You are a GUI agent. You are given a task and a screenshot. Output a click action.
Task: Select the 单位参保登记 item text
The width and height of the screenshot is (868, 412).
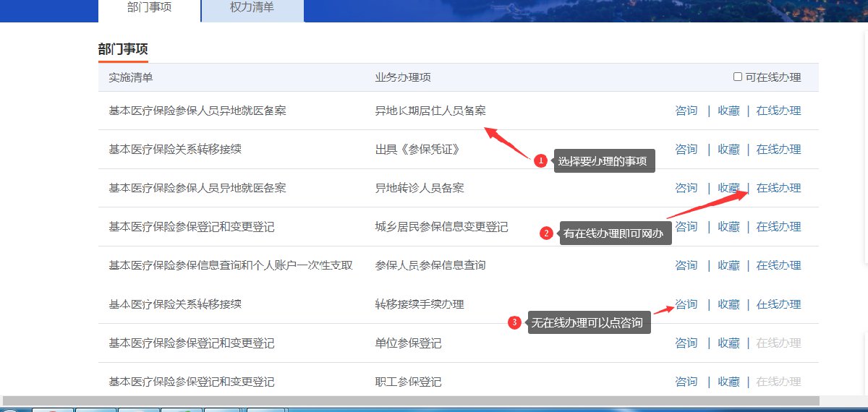coord(408,343)
